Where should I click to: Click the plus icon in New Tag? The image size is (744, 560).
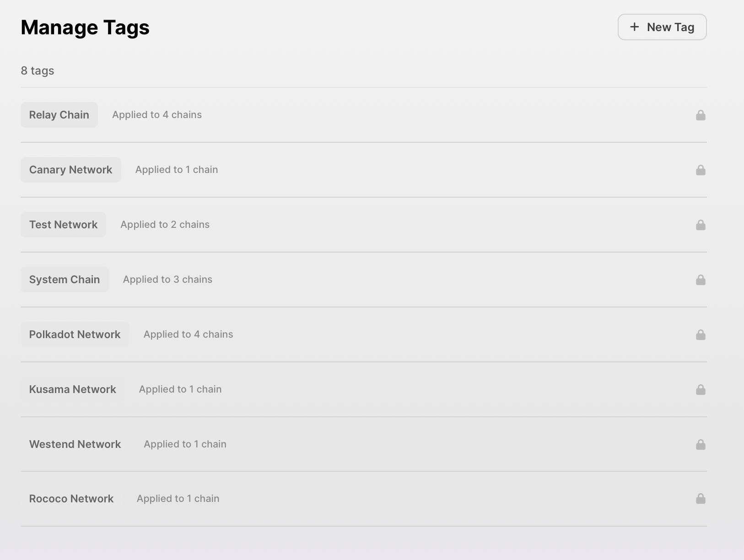[x=635, y=27]
